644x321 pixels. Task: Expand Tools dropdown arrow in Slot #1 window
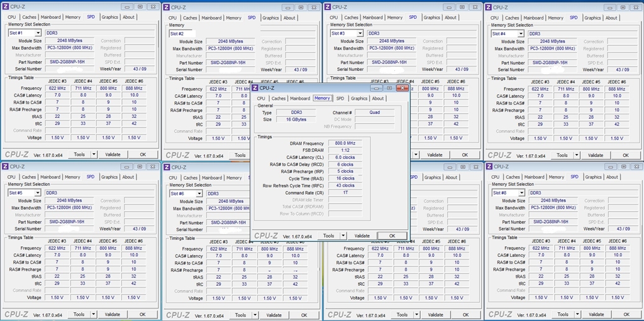[94, 155]
